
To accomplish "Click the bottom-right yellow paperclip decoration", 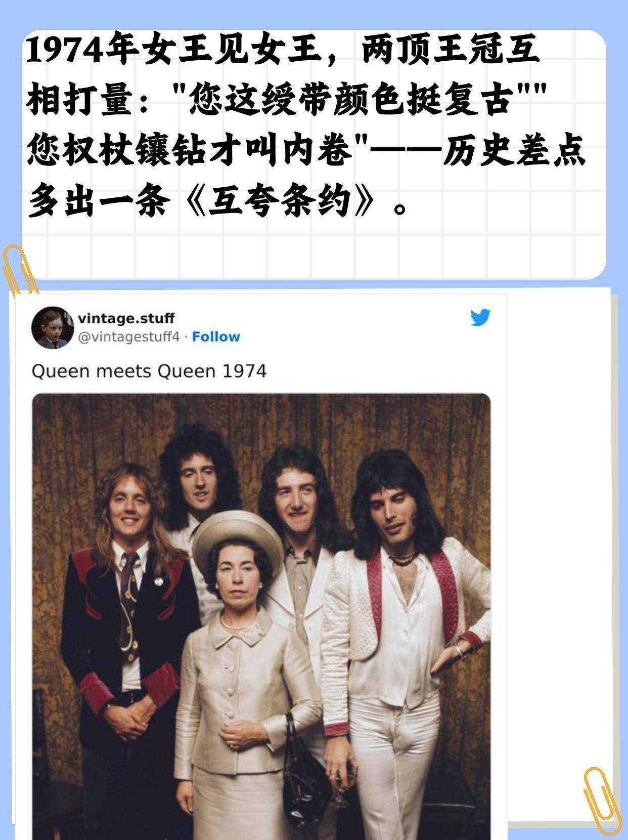I will [601, 800].
